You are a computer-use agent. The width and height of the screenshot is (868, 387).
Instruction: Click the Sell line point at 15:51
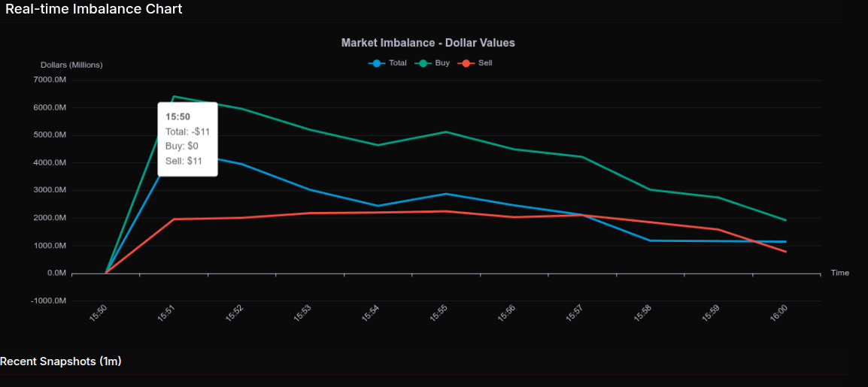pos(174,219)
